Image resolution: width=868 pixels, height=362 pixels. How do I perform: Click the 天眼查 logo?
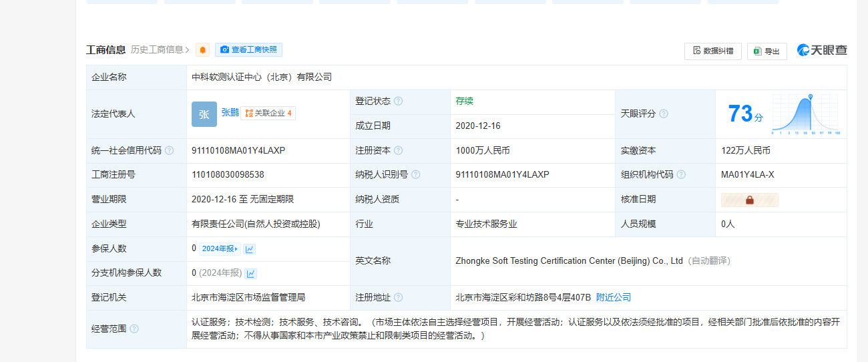click(x=822, y=50)
